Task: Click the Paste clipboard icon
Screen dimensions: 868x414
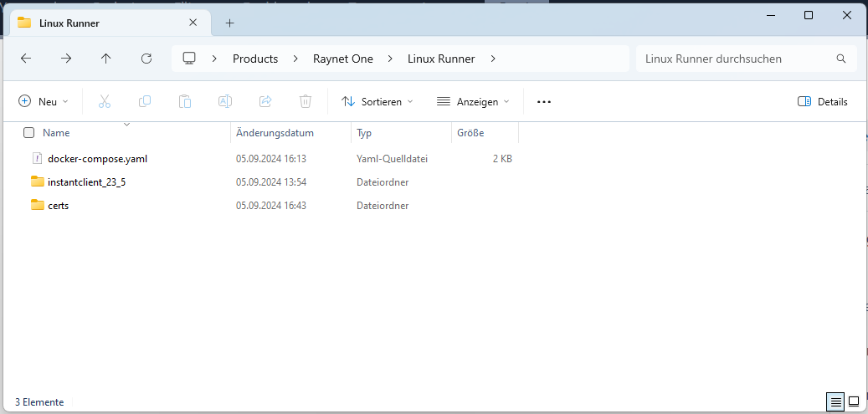Action: [x=185, y=101]
